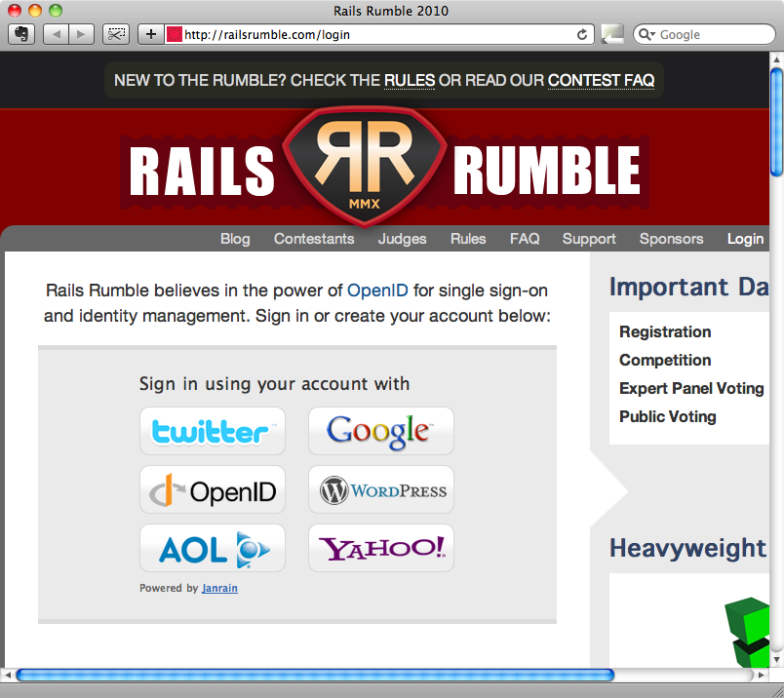Click the horizontal scrollbar thumb

point(315,675)
